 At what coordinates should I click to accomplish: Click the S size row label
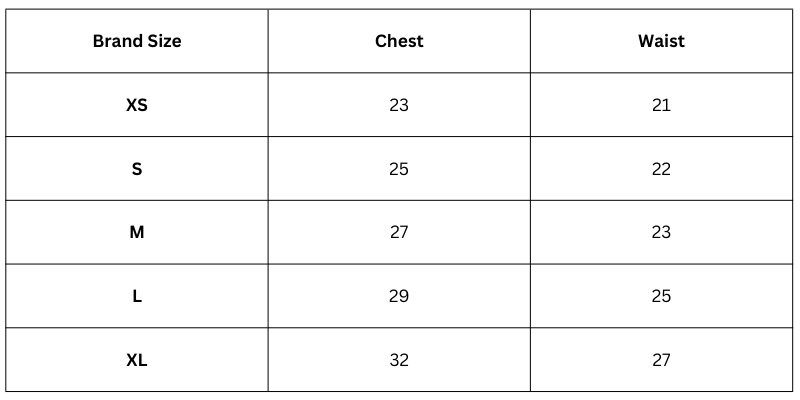click(x=137, y=169)
